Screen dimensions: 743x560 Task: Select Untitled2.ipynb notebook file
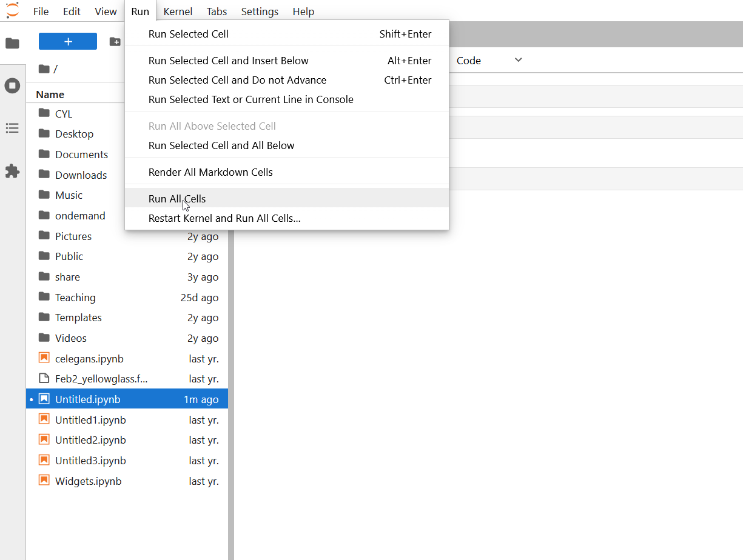127,440
